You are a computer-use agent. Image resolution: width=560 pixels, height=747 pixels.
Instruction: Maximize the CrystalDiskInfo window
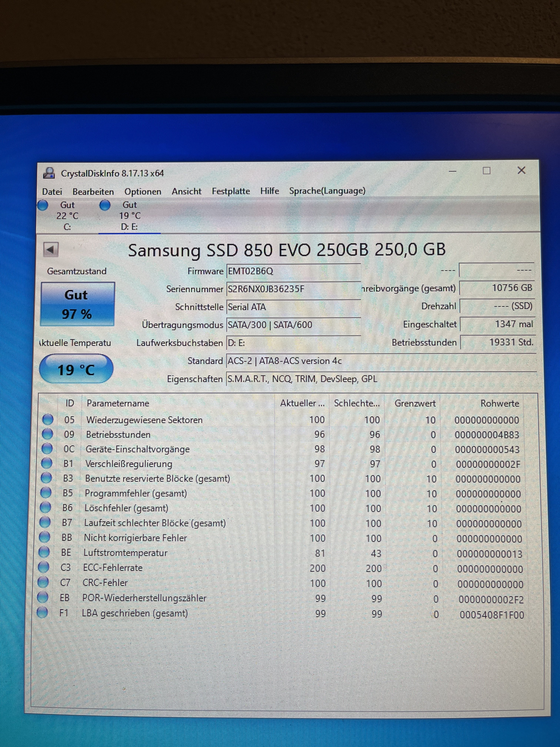pos(486,171)
